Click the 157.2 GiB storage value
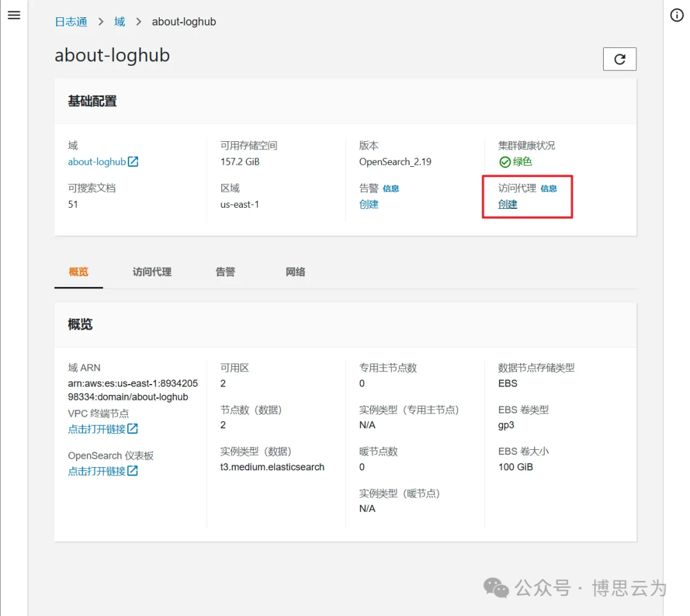Image resolution: width=690 pixels, height=616 pixels. pos(240,162)
